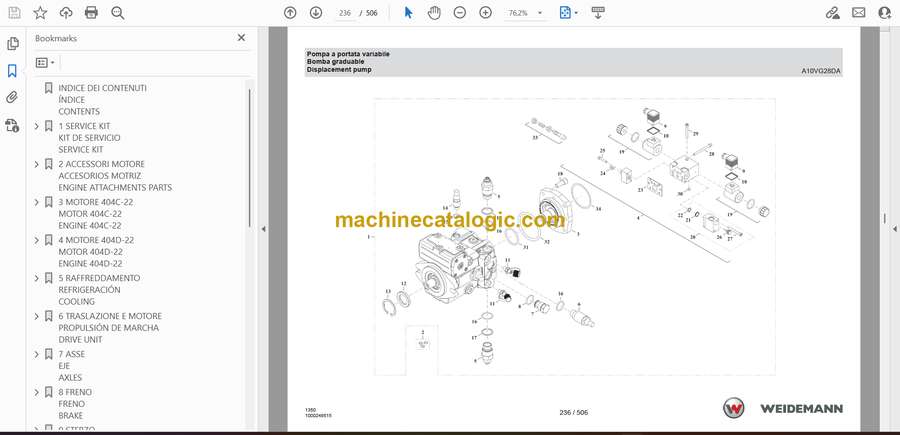Select the 7 ASSE bookmark
The height and width of the screenshot is (435, 900).
coord(71,366)
